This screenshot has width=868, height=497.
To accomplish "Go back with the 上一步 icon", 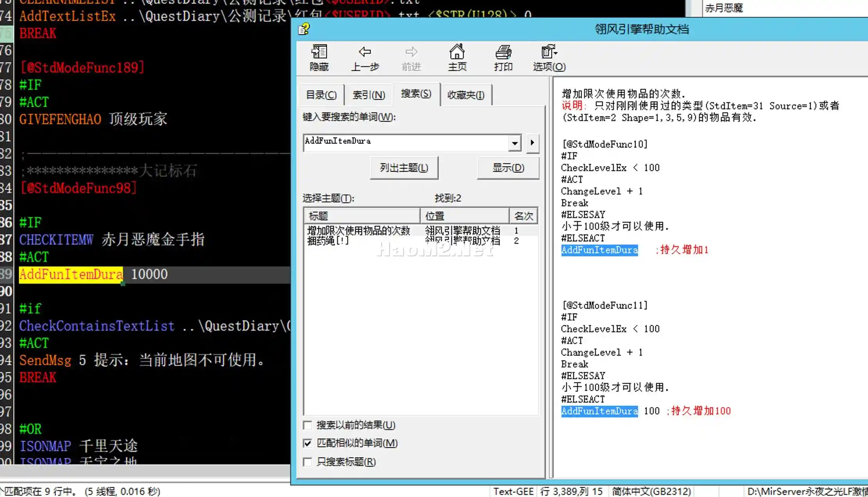I will point(365,58).
